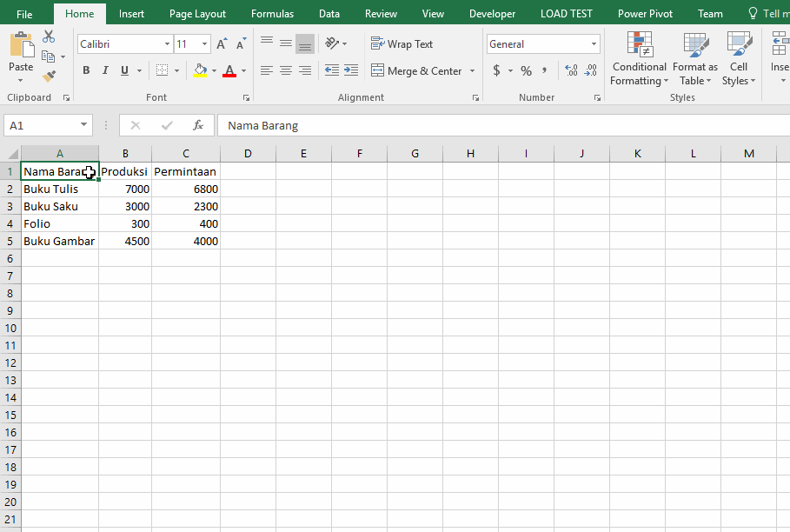The height and width of the screenshot is (532, 790).
Task: Toggle Italic formatting
Action: click(105, 70)
